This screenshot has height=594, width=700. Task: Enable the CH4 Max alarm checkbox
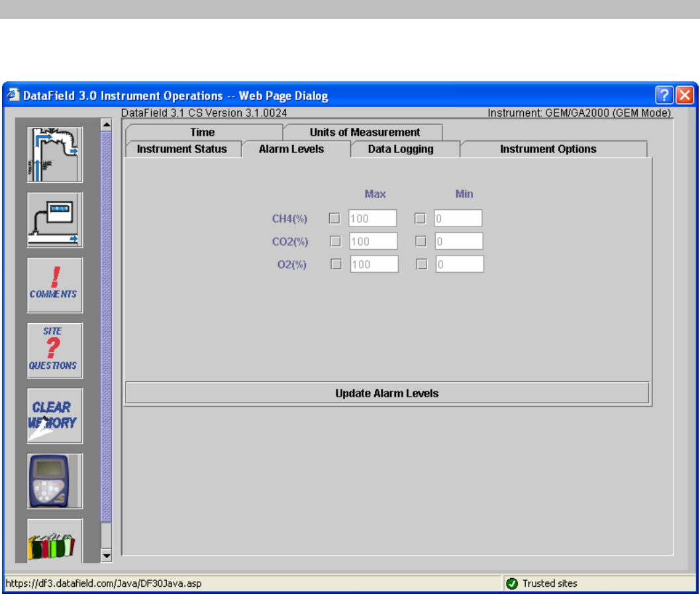point(334,219)
